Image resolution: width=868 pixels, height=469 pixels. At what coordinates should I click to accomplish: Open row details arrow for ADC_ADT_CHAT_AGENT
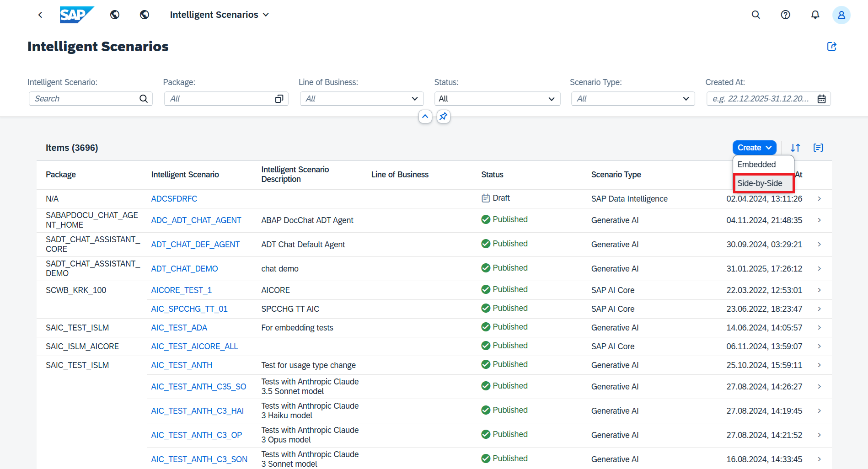[820, 220]
